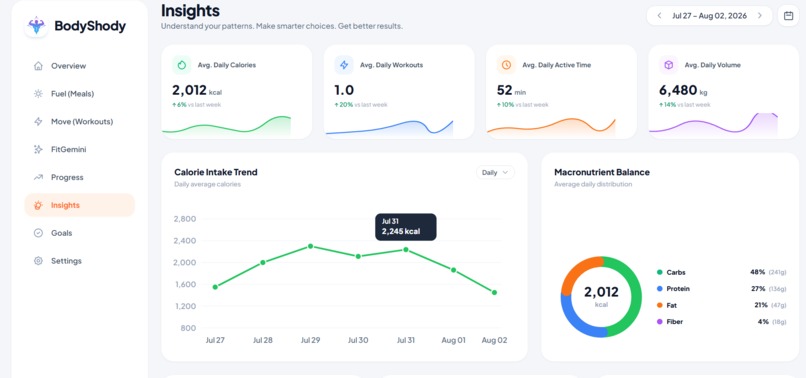
Task: Open the calendar date picker icon
Action: tap(788, 15)
